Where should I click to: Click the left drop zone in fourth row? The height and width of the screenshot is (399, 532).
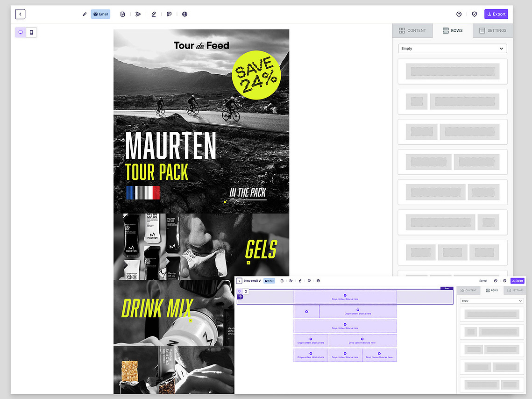[311, 341]
